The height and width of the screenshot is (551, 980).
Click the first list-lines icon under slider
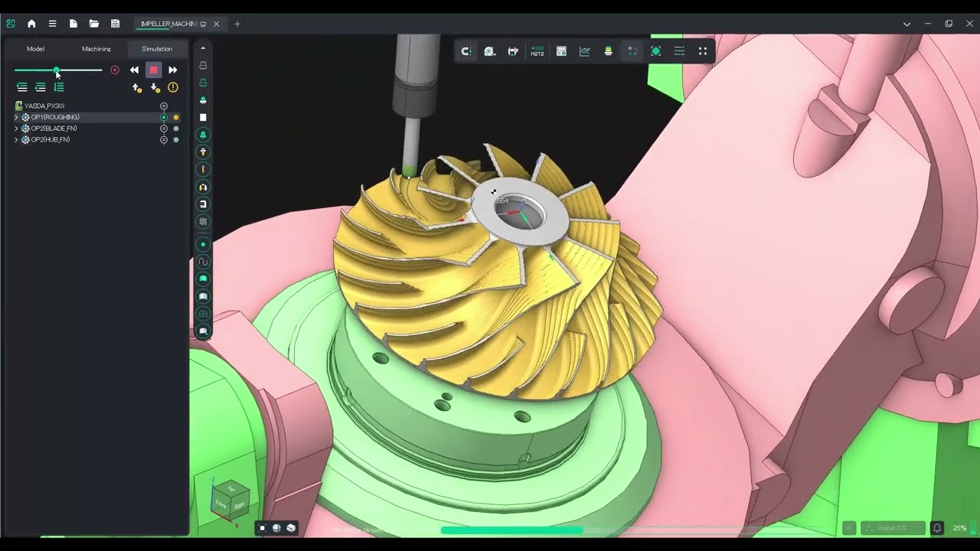pos(22,87)
